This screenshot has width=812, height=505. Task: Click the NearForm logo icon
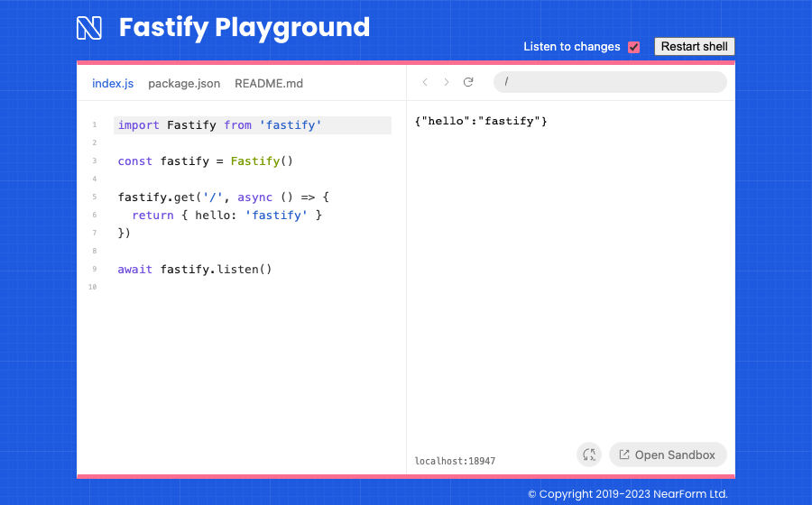click(x=89, y=28)
